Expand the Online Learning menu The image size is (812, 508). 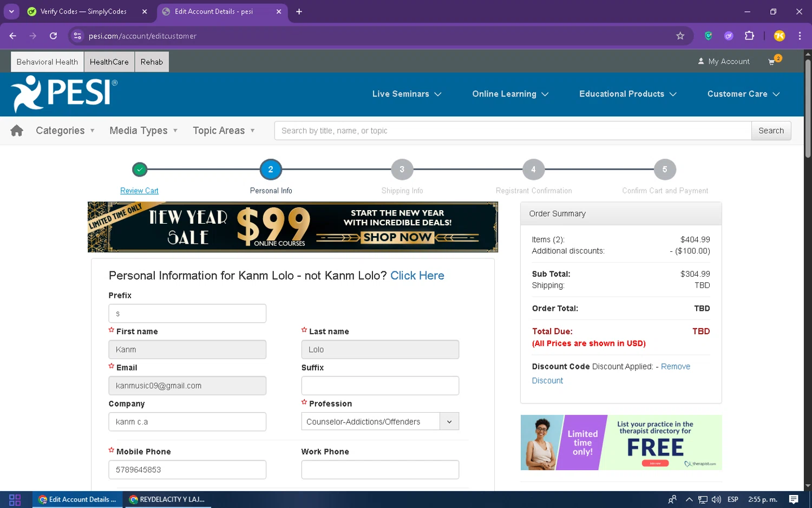pyautogui.click(x=510, y=94)
